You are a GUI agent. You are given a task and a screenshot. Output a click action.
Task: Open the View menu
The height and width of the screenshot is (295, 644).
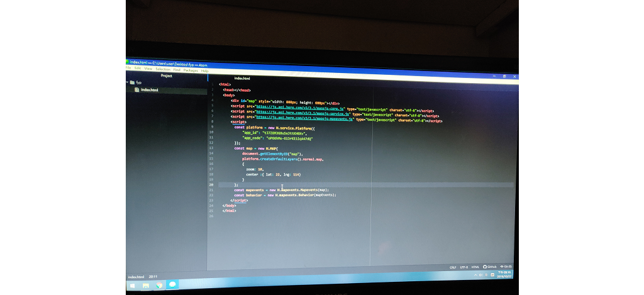pyautogui.click(x=148, y=69)
